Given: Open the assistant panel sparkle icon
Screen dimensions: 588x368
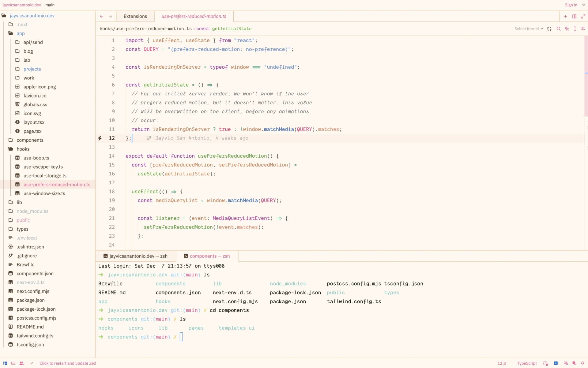Looking at the screenshot, I should click(566, 363).
